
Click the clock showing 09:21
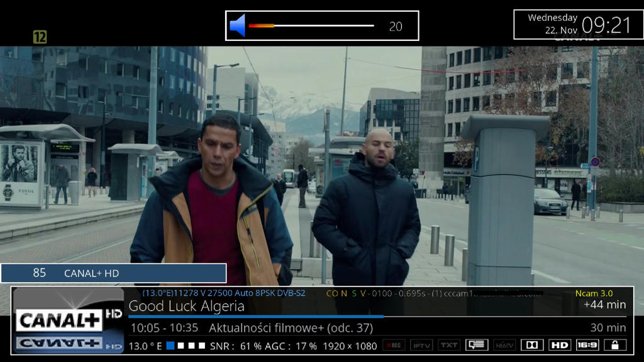coord(606,25)
